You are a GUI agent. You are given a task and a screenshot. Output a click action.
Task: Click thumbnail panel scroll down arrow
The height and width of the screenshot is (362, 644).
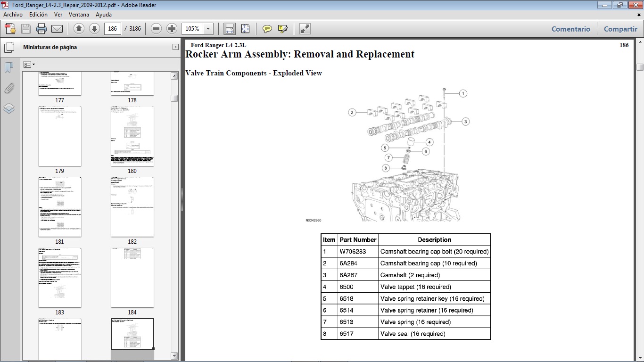[174, 356]
